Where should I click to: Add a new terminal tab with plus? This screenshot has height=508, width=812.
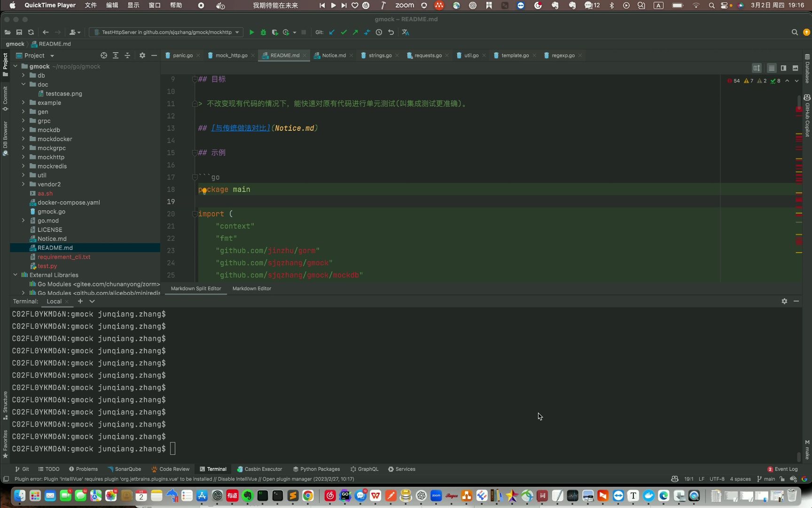click(80, 301)
